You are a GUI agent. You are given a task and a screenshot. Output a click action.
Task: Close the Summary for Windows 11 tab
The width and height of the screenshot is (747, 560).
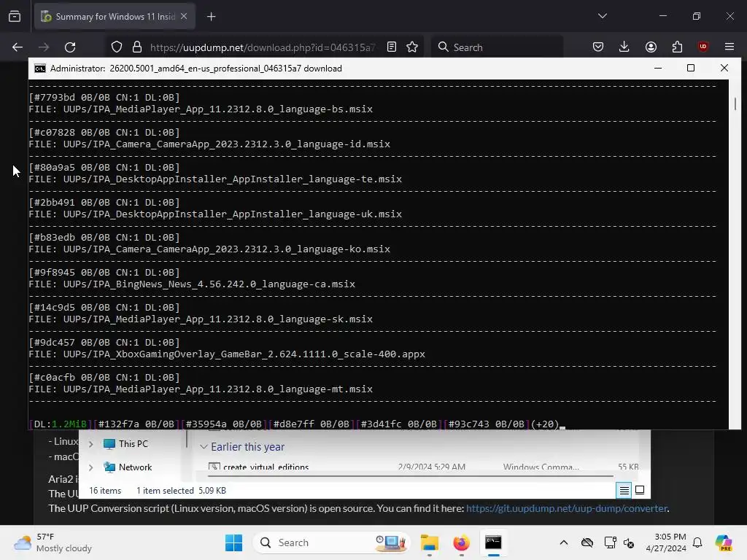[184, 16]
